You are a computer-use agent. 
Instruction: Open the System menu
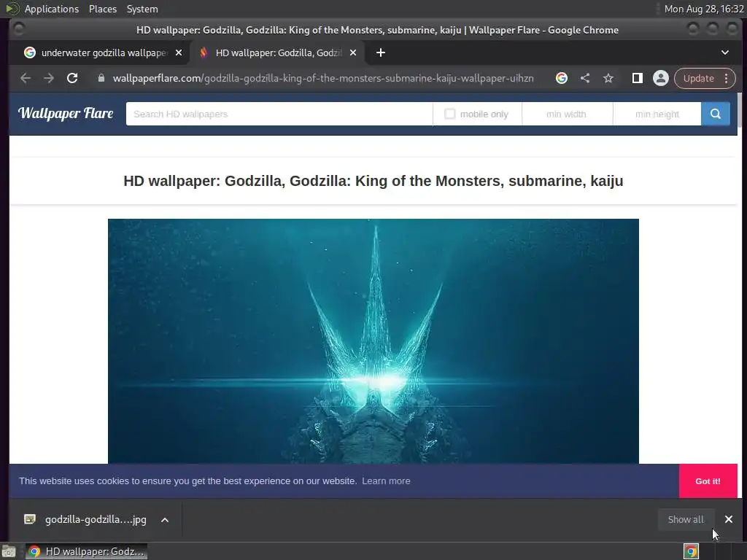(x=142, y=9)
